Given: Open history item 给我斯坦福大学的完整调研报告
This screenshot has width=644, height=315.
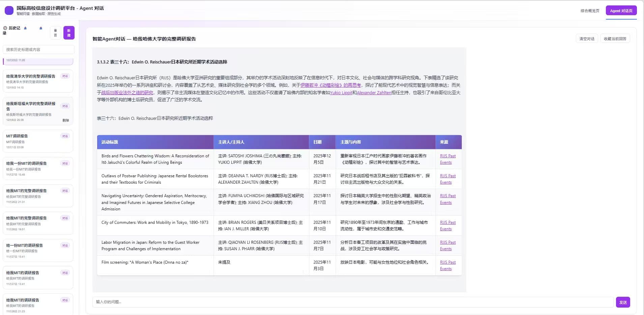Looking at the screenshot, I should [x=38, y=111].
